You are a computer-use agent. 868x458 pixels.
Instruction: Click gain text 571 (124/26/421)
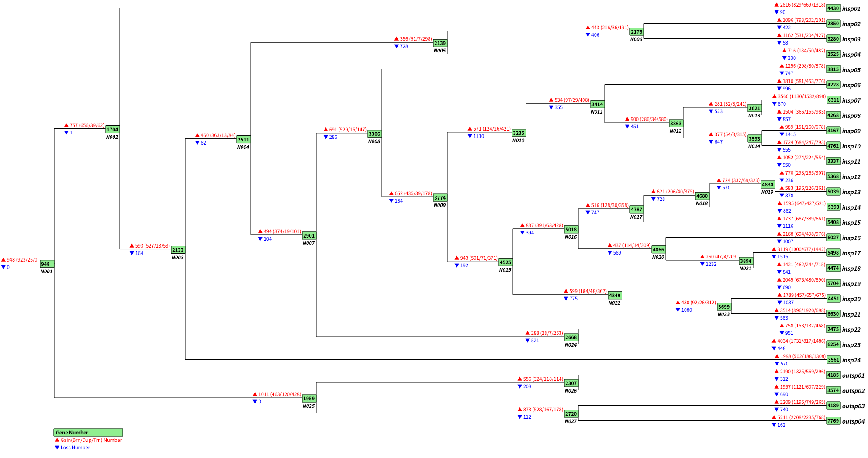[x=492, y=129]
